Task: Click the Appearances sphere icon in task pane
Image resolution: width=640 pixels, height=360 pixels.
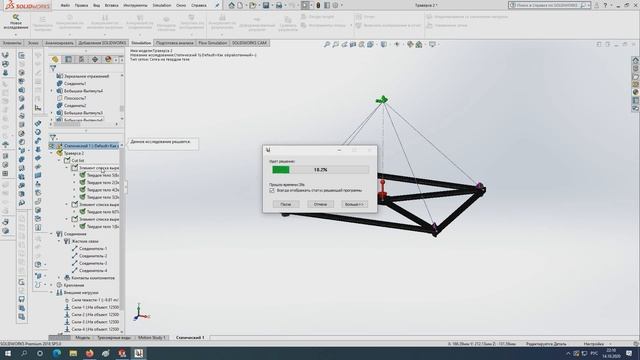Action: (x=636, y=92)
